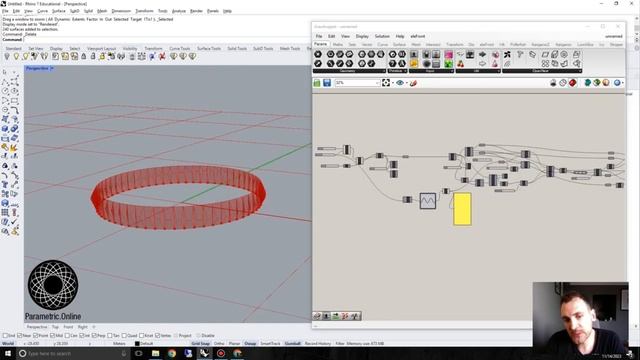This screenshot has height=360, width=640.
Task: Click the red record icon on the taskbar
Action: pyautogui.click(x=221, y=353)
